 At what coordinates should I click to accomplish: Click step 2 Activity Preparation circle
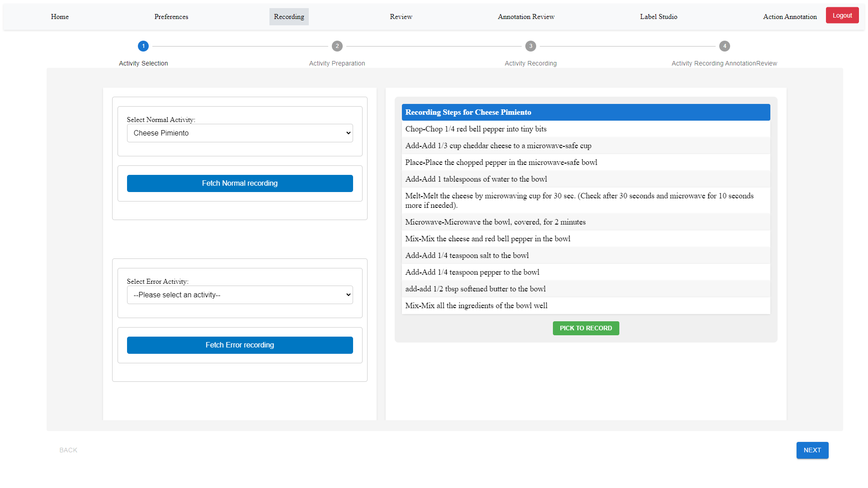(337, 46)
